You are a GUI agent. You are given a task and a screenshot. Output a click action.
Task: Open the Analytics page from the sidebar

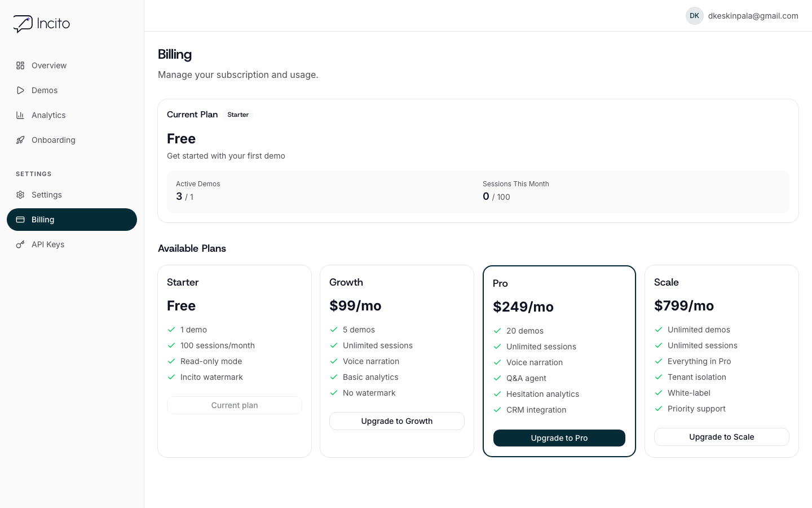coord(48,115)
